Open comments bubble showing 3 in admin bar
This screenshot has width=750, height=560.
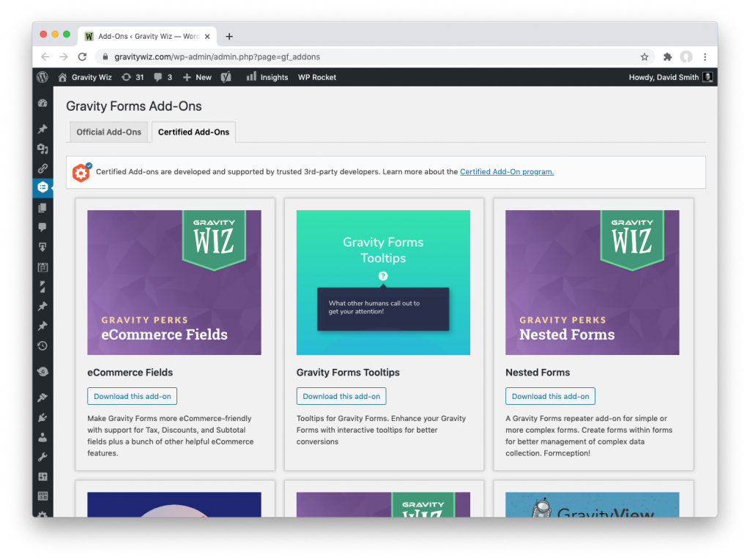pyautogui.click(x=163, y=77)
